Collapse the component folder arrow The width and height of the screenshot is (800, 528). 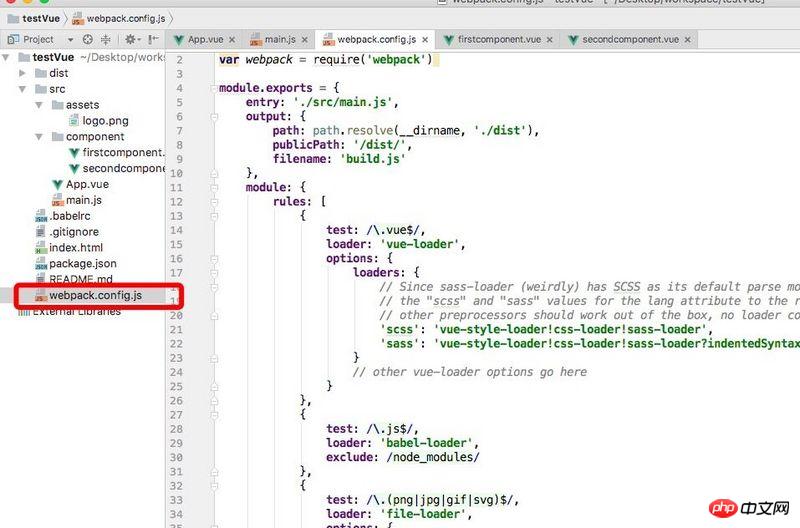click(x=39, y=137)
